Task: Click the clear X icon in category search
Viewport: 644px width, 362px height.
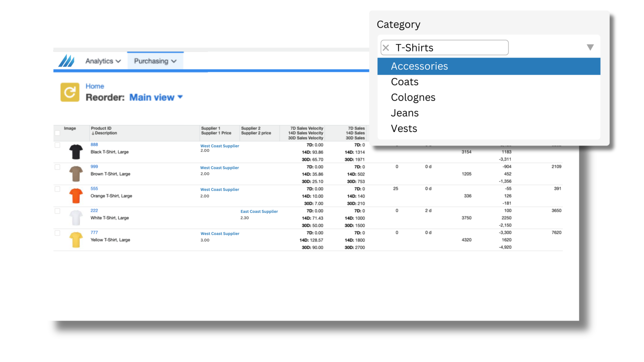Action: click(x=386, y=47)
